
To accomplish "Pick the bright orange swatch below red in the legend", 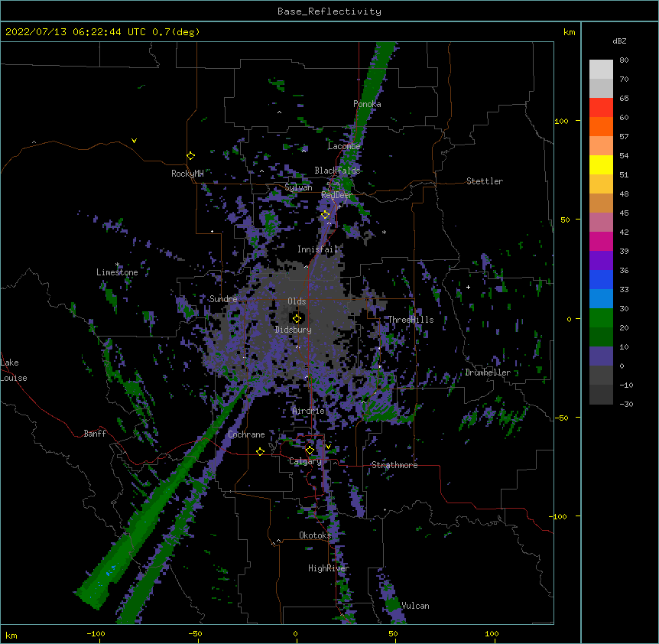I will [601, 126].
